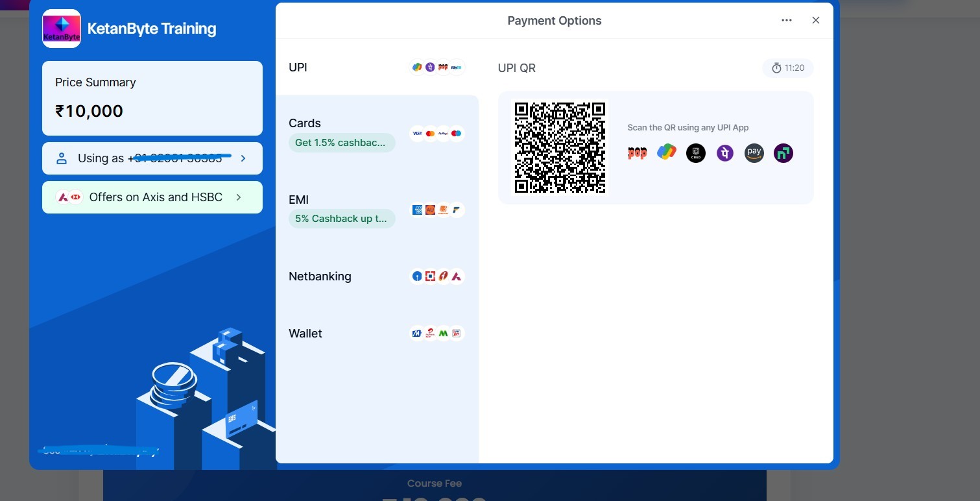Expand the Axis and HSBC offers chevron

pos(239,197)
